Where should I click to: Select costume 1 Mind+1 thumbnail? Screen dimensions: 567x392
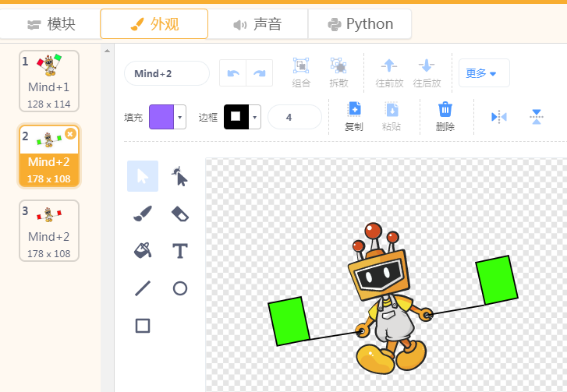point(49,81)
